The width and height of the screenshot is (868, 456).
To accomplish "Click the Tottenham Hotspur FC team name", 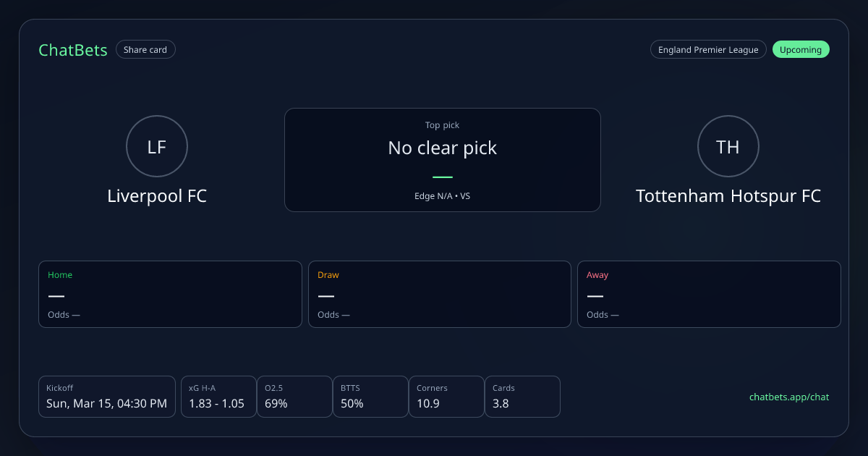I will (x=728, y=196).
